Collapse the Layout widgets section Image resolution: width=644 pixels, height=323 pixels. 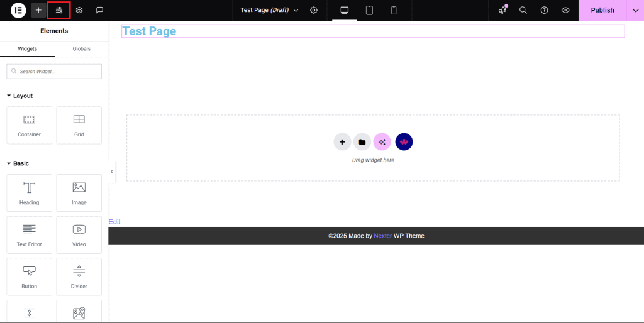tap(9, 96)
